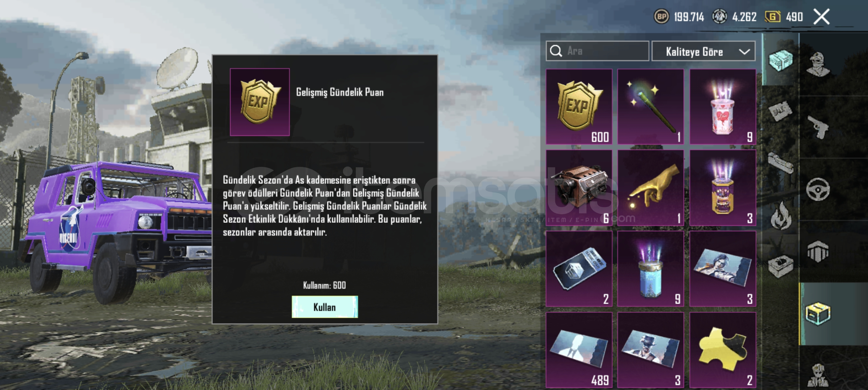Select the golden pointing hand item
This screenshot has width=868, height=390.
coord(650,188)
